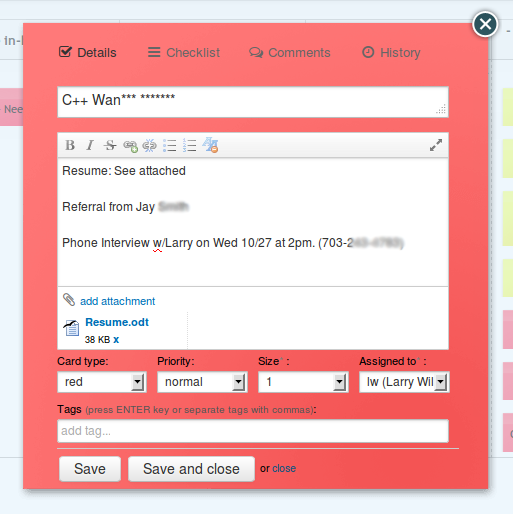This screenshot has width=513, height=514.
Task: Open the History tab
Action: point(391,52)
